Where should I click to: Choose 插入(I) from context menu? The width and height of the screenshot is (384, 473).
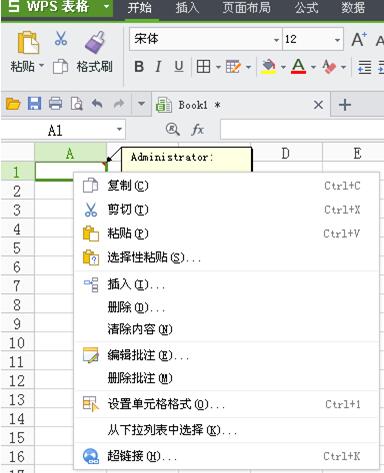pyautogui.click(x=227, y=285)
